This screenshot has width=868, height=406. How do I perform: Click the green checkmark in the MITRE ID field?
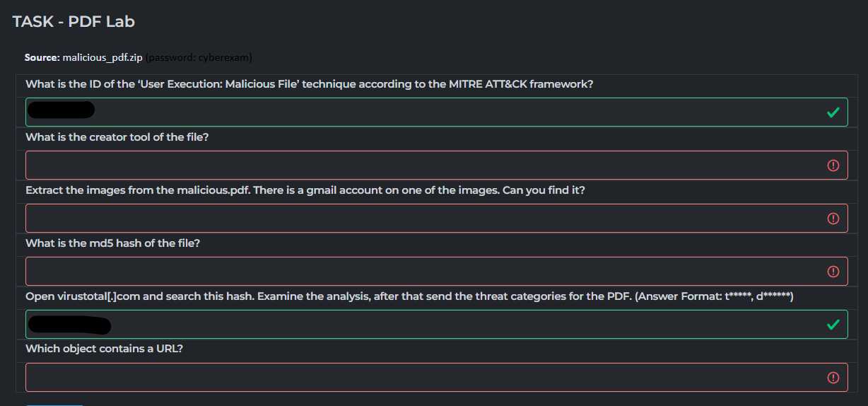(833, 112)
